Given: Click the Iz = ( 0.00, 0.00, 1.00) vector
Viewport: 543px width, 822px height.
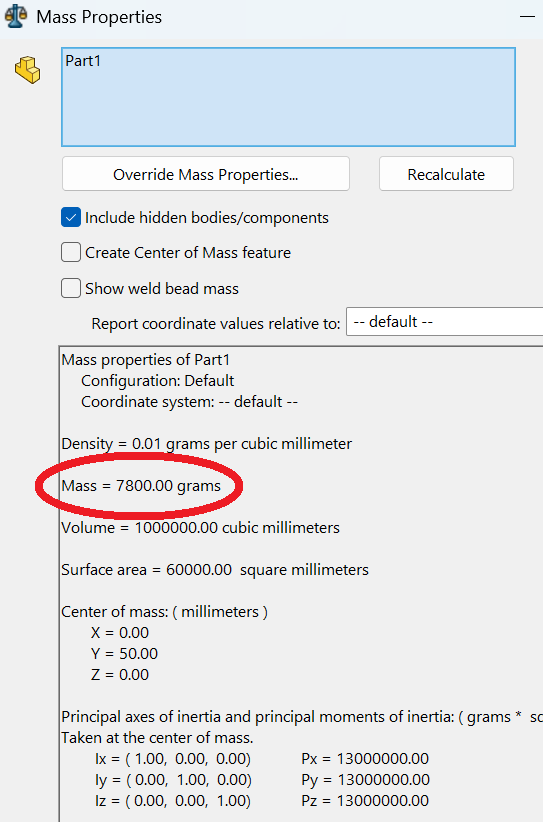Looking at the screenshot, I should pos(173,801).
